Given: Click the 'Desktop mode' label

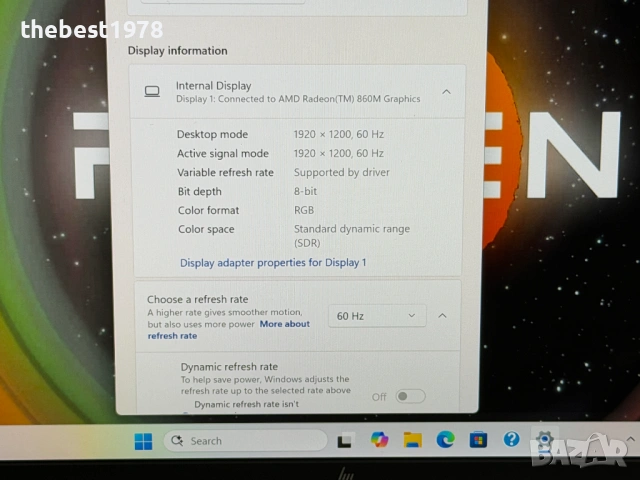Looking at the screenshot, I should click(x=212, y=134).
